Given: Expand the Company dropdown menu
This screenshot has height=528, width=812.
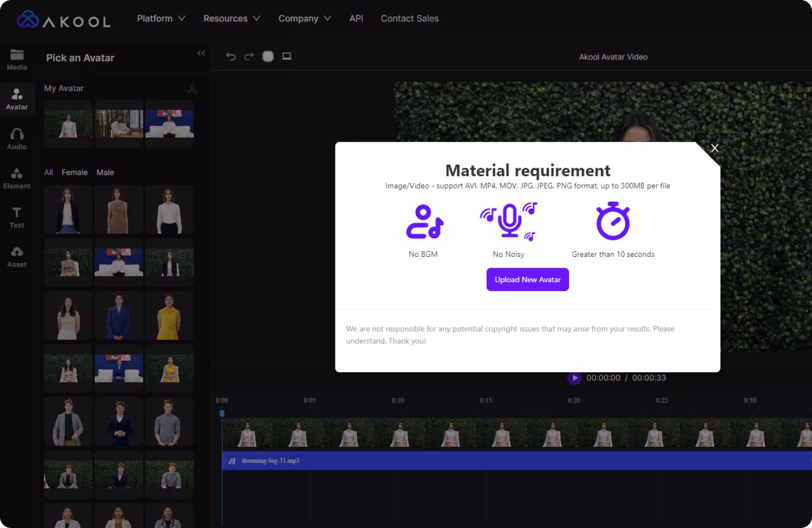Looking at the screenshot, I should pos(304,18).
